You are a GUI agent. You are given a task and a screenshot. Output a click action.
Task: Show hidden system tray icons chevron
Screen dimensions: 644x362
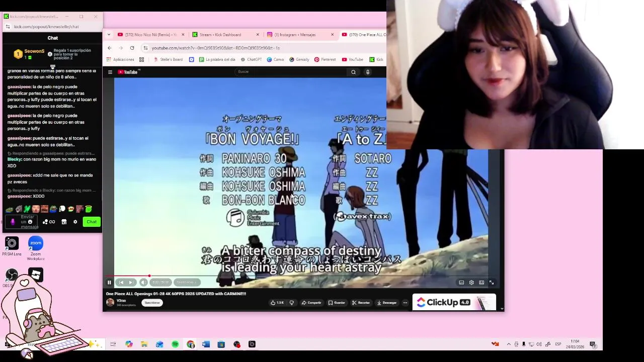(x=509, y=344)
